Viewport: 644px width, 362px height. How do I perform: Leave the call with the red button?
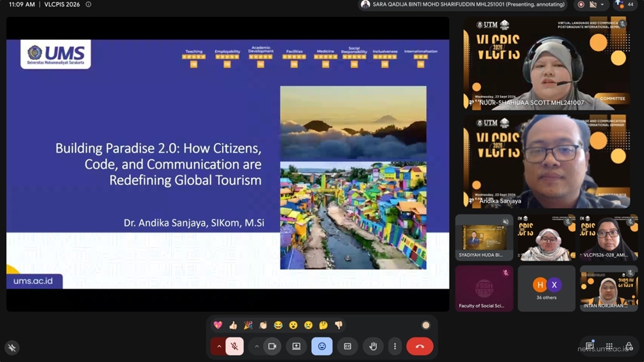[420, 346]
